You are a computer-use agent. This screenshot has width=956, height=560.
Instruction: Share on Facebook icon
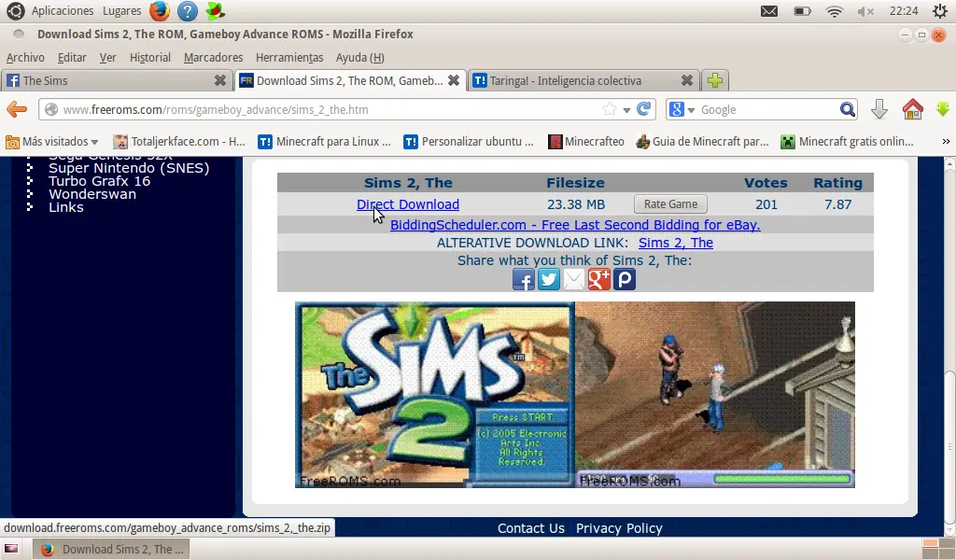pos(523,280)
